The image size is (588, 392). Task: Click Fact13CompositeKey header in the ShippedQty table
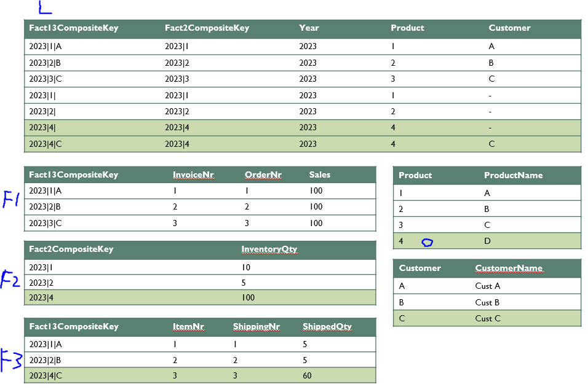click(74, 327)
